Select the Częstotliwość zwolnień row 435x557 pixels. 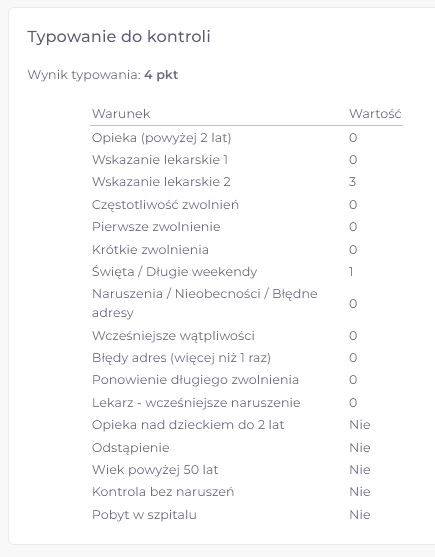pos(246,205)
